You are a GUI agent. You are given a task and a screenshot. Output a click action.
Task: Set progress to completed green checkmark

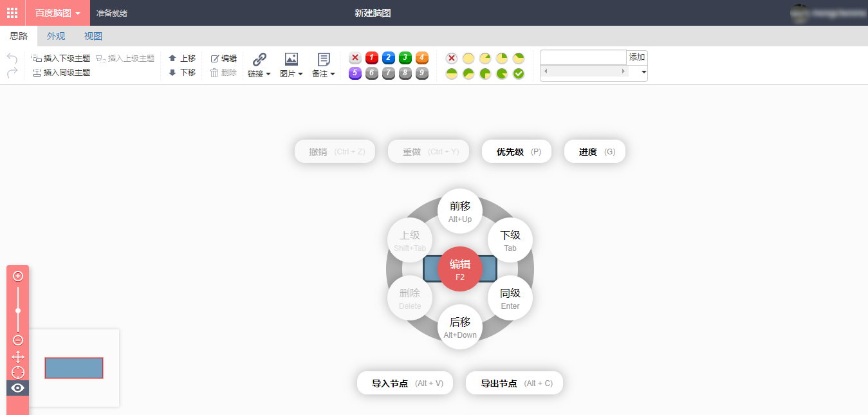[519, 73]
